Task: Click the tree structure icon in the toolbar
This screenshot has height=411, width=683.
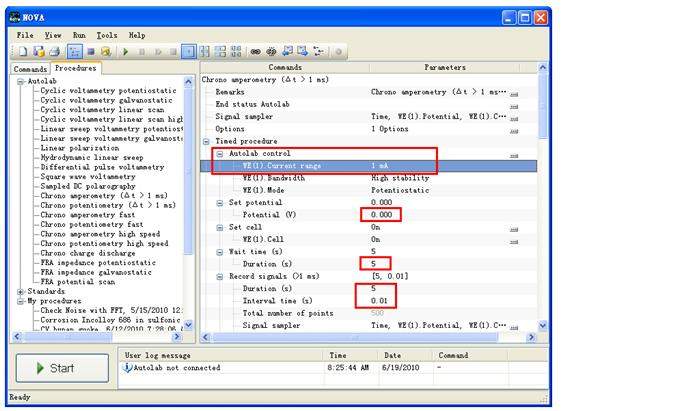Action: 319,52
